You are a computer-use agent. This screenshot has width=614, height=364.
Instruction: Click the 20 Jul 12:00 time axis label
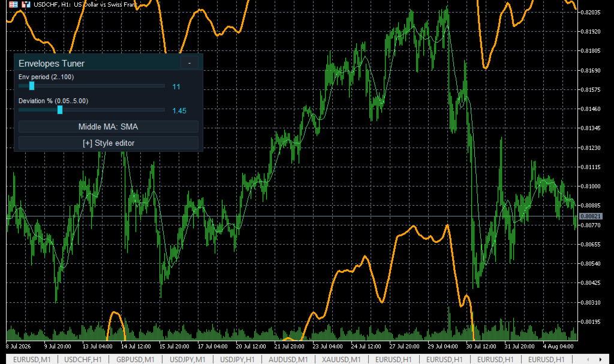pos(251,347)
